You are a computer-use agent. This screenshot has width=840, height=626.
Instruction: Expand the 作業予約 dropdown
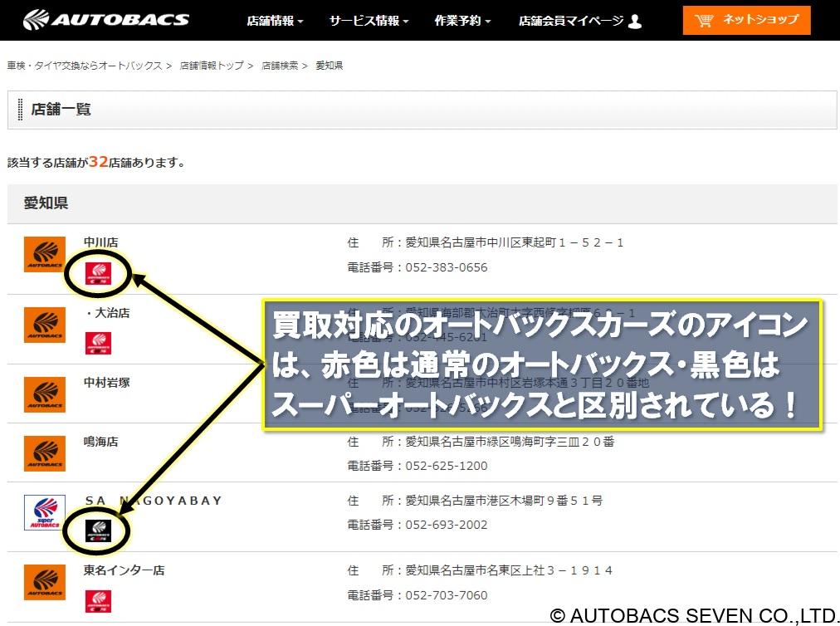(x=460, y=21)
